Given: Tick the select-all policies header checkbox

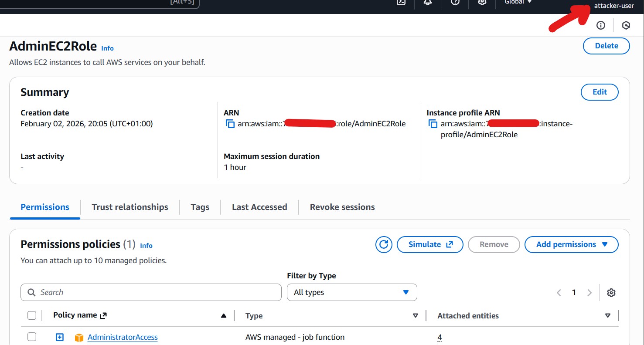Looking at the screenshot, I should (x=32, y=315).
